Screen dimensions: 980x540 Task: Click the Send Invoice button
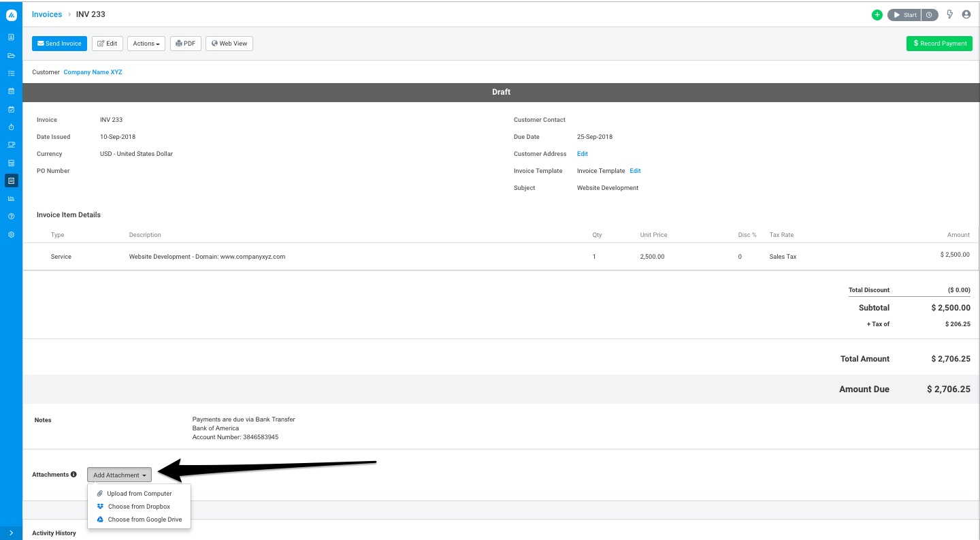[59, 44]
